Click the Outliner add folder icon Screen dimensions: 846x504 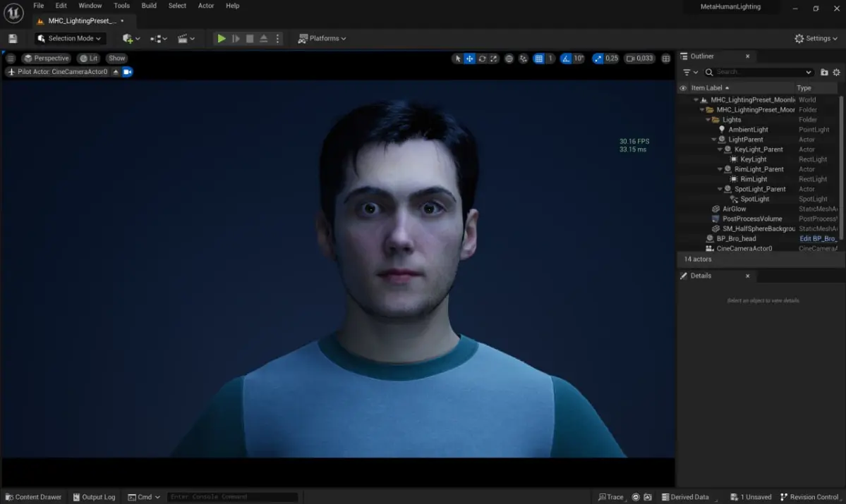point(824,72)
